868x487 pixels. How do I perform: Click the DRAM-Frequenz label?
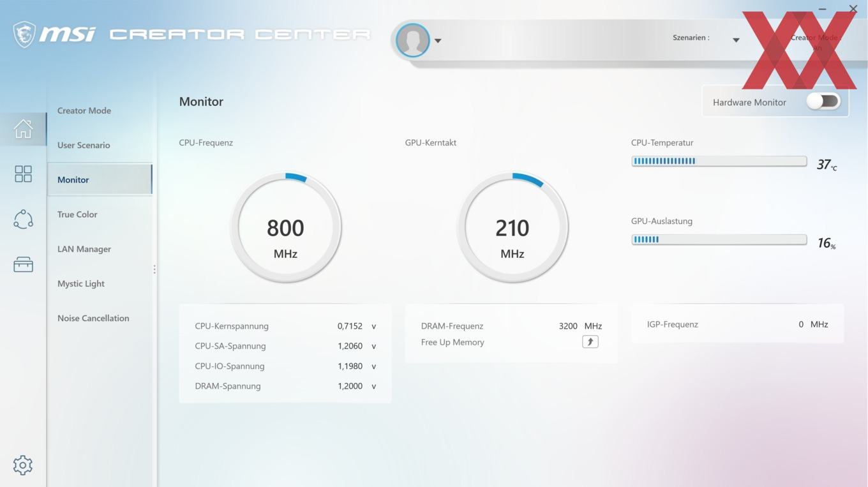tap(452, 326)
